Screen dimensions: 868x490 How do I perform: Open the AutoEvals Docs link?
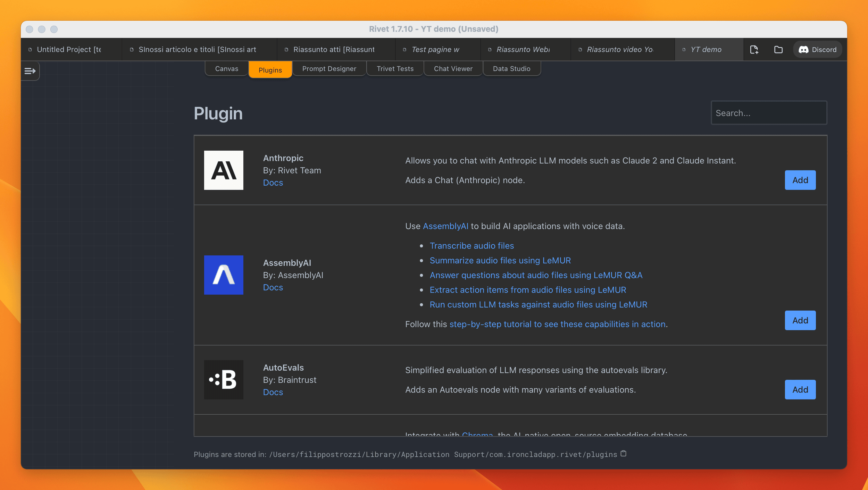[x=273, y=392]
